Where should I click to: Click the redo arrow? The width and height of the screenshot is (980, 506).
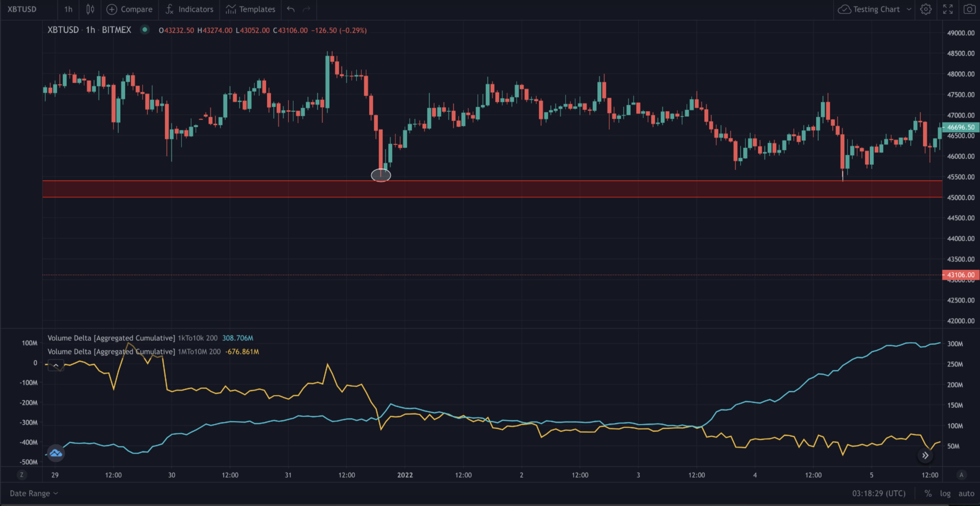click(x=306, y=9)
